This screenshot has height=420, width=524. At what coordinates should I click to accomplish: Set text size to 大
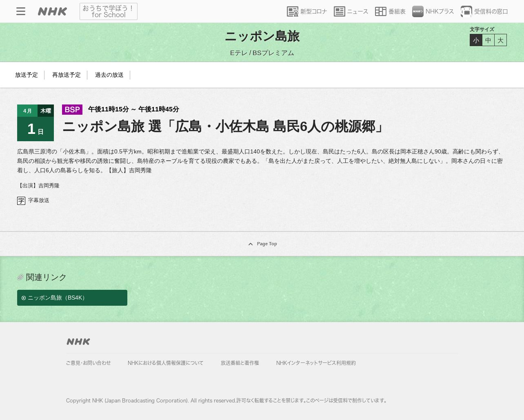(x=500, y=40)
